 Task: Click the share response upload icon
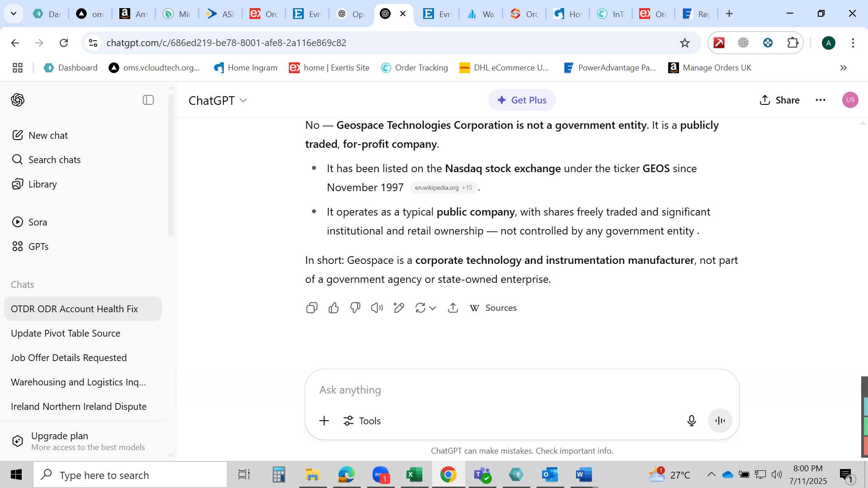pyautogui.click(x=453, y=308)
